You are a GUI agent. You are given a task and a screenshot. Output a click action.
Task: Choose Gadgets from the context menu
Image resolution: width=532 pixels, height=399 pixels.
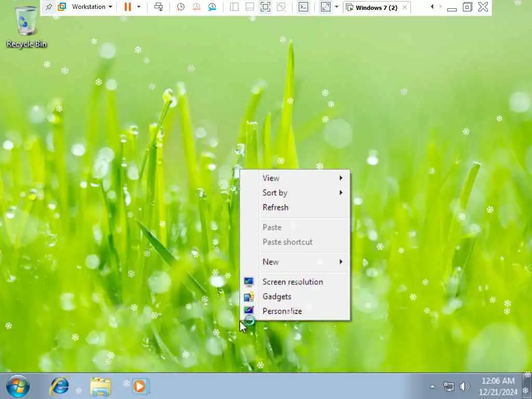point(295,297)
